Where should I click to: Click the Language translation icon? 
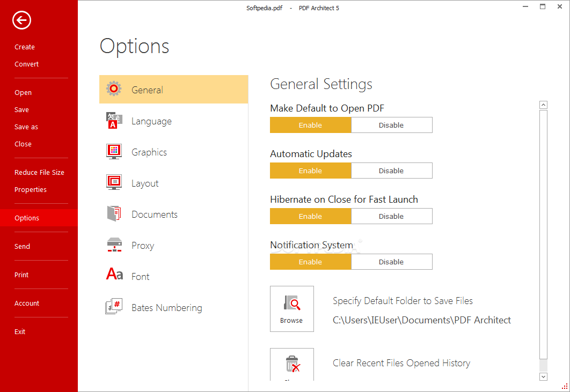(114, 120)
